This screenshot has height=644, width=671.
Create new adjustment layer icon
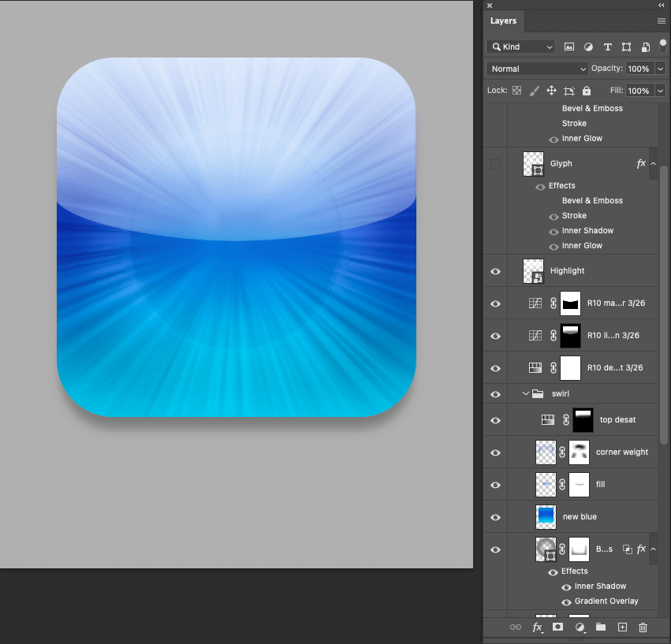click(580, 627)
